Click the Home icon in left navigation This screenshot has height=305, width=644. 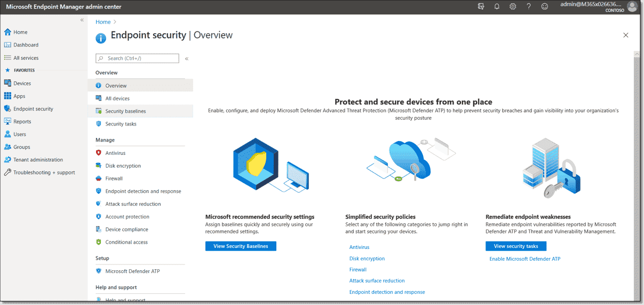click(x=7, y=32)
